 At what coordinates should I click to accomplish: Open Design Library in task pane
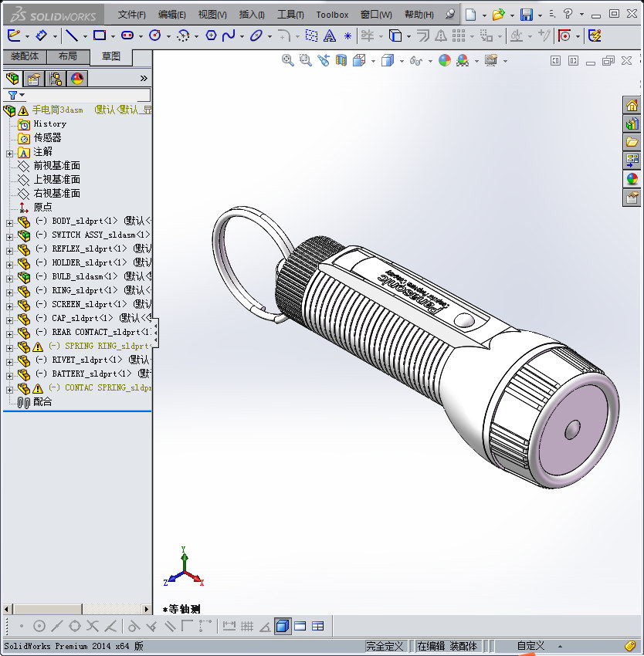632,123
